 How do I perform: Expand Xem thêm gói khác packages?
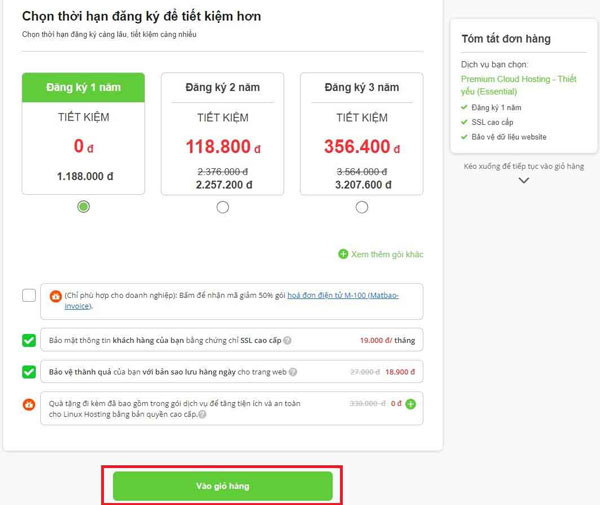(387, 254)
